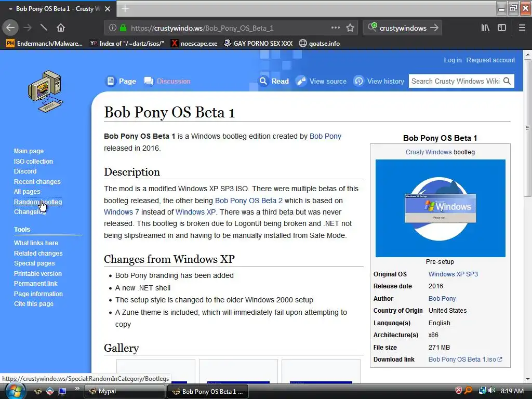Open the View source tab
The height and width of the screenshot is (399, 532).
(322, 81)
